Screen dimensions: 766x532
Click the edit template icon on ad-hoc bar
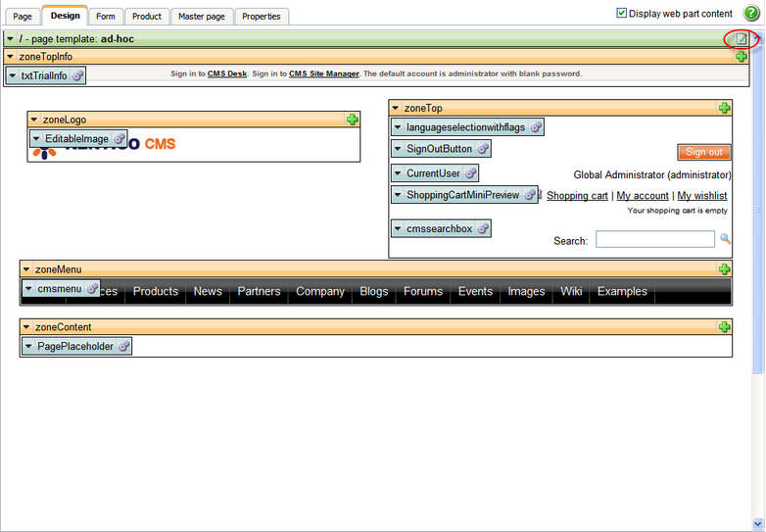(742, 38)
